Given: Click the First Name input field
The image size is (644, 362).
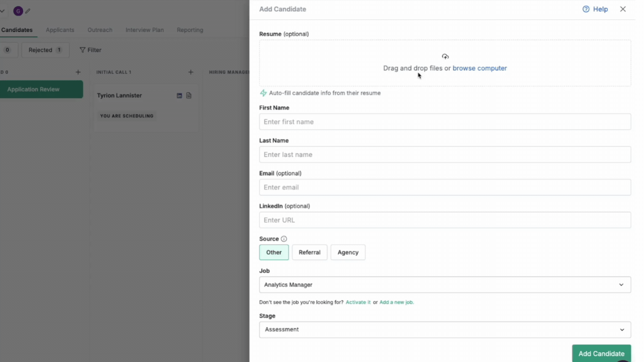Looking at the screenshot, I should (x=444, y=122).
